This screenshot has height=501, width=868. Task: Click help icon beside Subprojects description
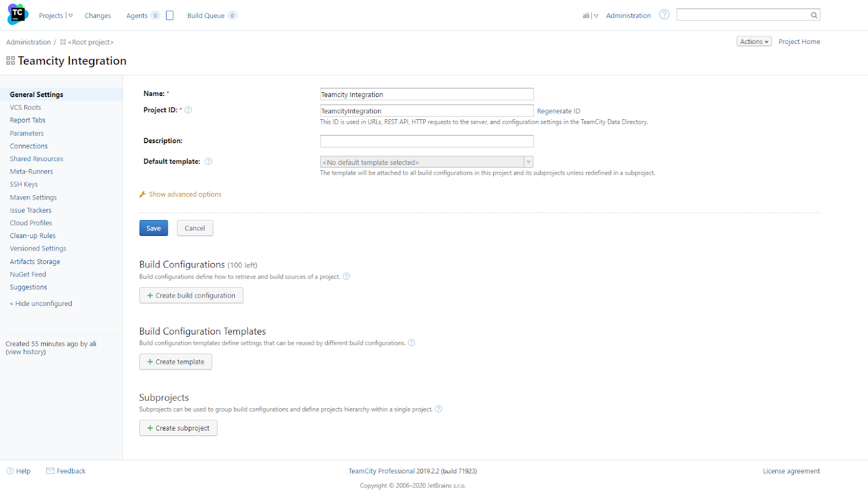438,409
